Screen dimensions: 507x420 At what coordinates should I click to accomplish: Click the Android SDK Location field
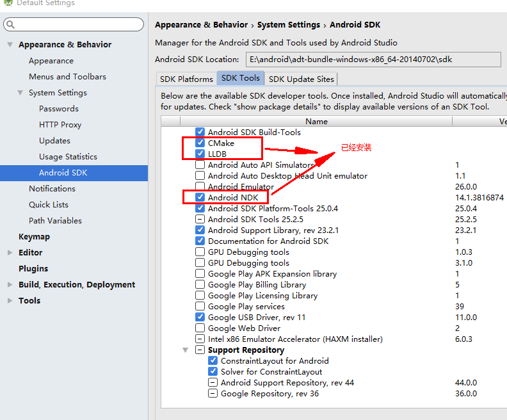tap(373, 60)
